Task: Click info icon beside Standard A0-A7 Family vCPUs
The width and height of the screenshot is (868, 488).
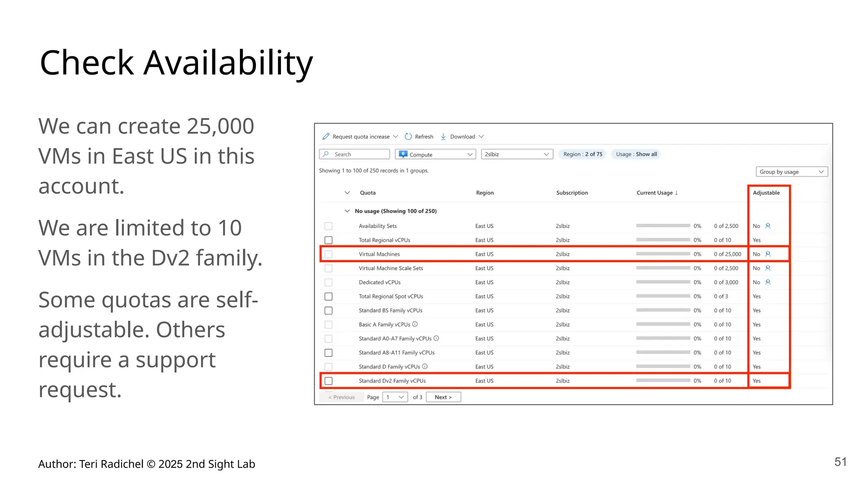Action: pyautogui.click(x=436, y=338)
